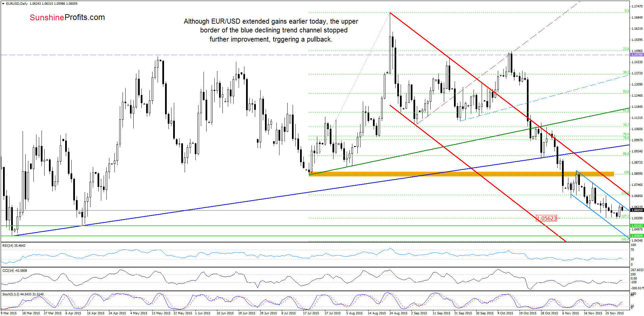Screen dimensions: 644x316
Task: Click the EURUSD,Daily symbol header text
Action: point(17,4)
